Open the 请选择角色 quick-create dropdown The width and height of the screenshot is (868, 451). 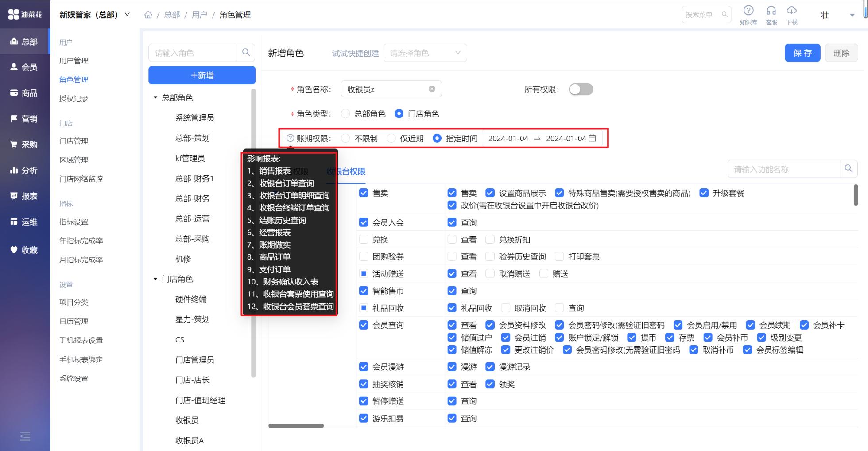click(x=425, y=53)
